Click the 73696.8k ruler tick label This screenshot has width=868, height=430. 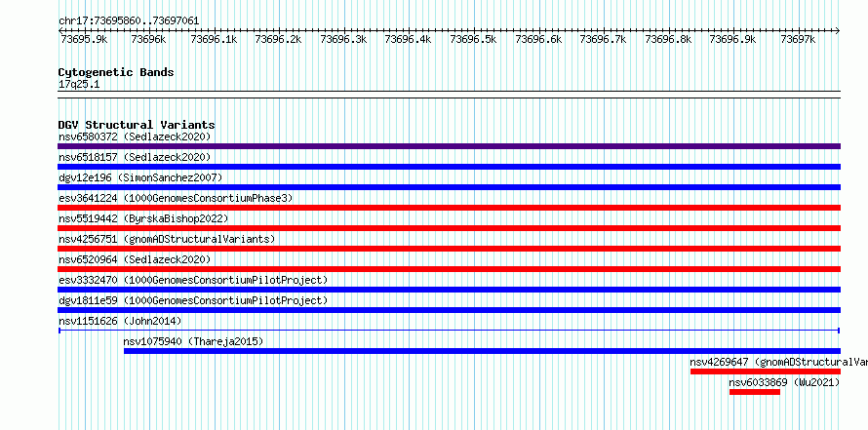[x=668, y=39]
